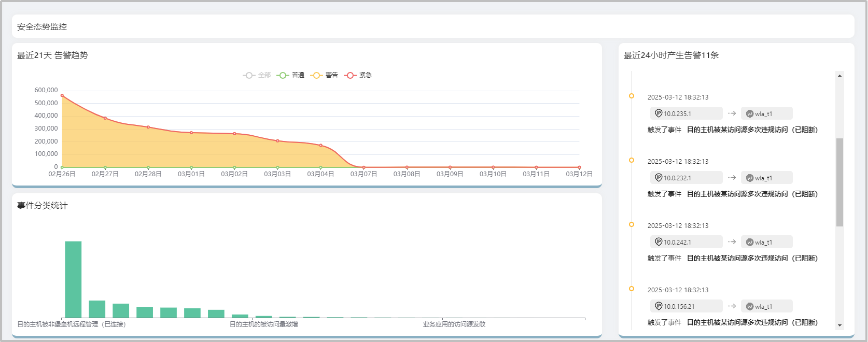Click the 事件分类统计 panel title

(x=42, y=205)
